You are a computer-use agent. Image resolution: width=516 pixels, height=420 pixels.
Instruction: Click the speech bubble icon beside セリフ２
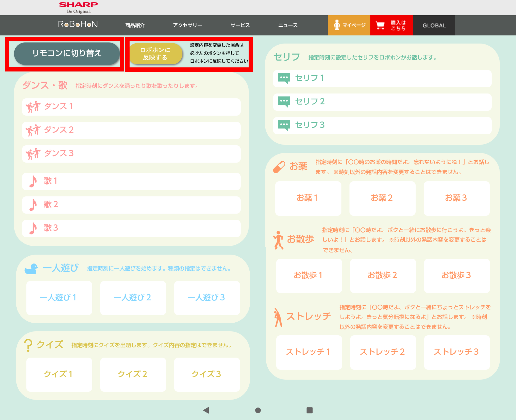(x=284, y=102)
